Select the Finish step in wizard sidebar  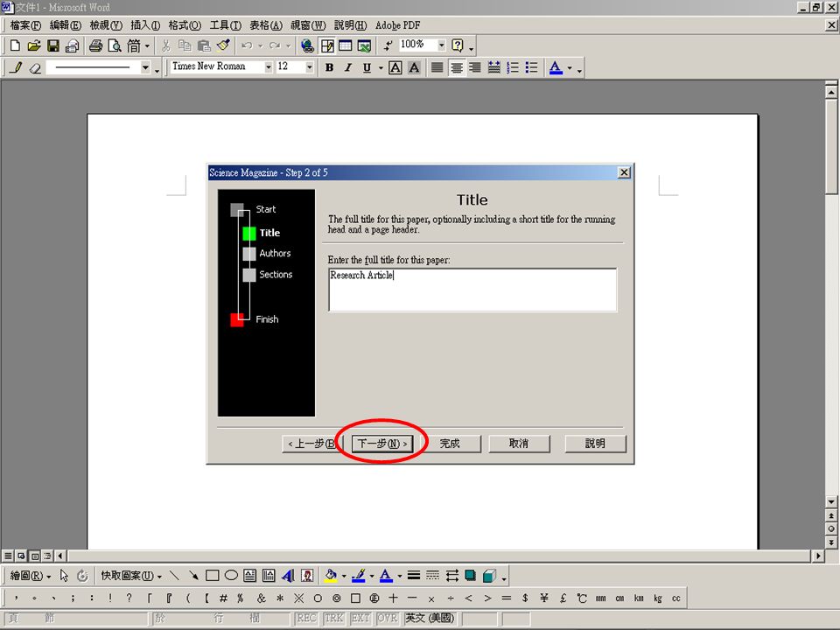(x=255, y=319)
